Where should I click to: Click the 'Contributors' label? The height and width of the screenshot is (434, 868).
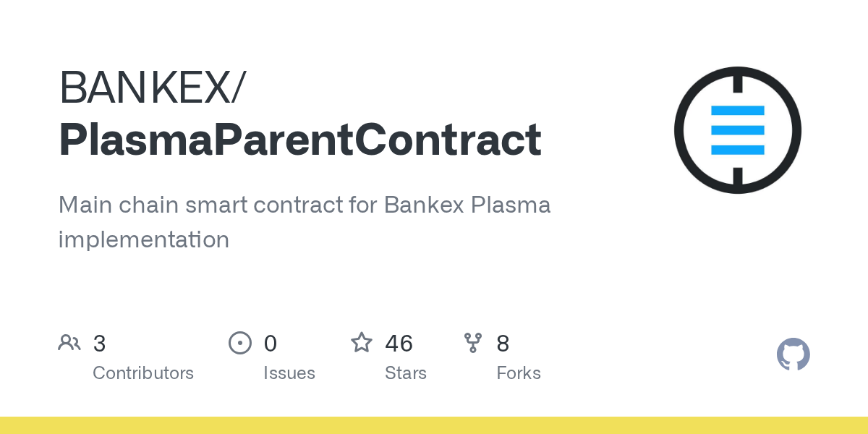pos(143,373)
